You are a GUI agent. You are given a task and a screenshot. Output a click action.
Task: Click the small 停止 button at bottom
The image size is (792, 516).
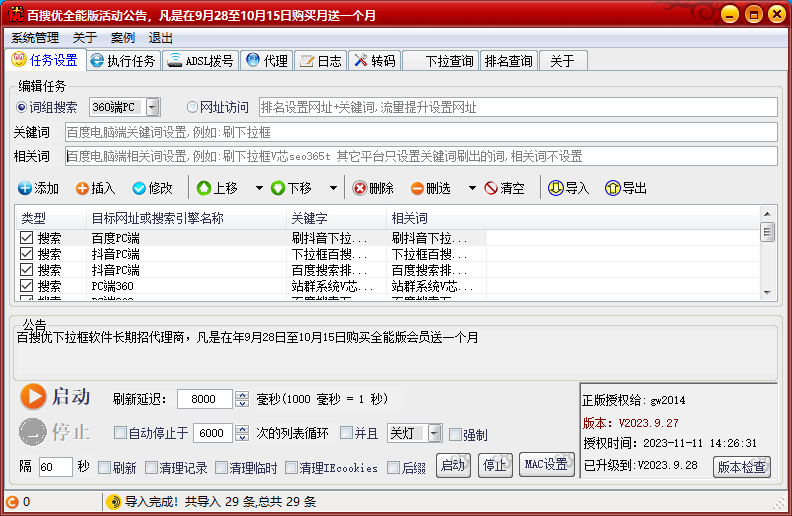point(495,465)
